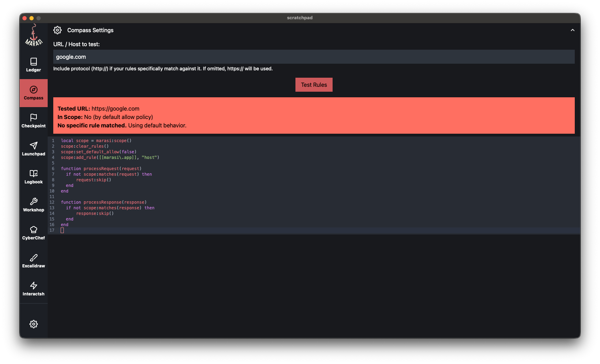Screen dimensions: 600x364
Task: Open the Workshop wrench icon
Action: [34, 205]
